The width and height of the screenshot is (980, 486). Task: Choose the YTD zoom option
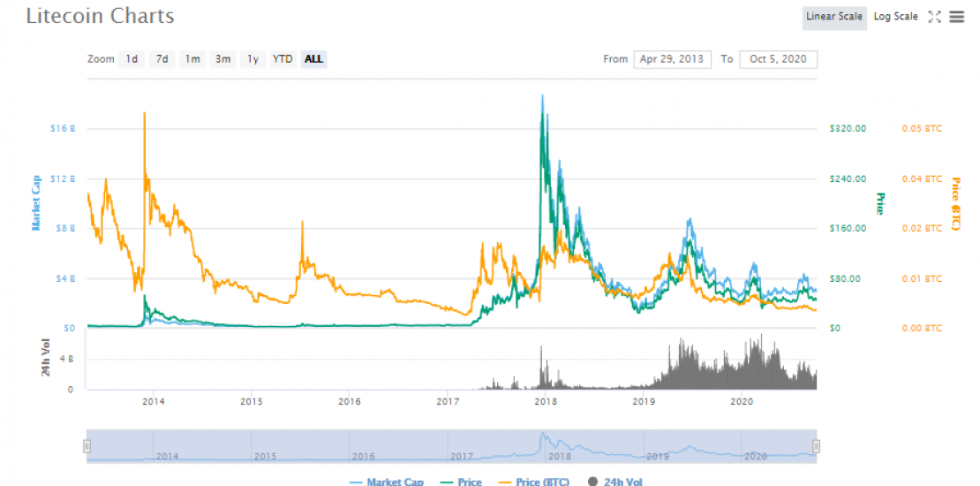tap(283, 59)
